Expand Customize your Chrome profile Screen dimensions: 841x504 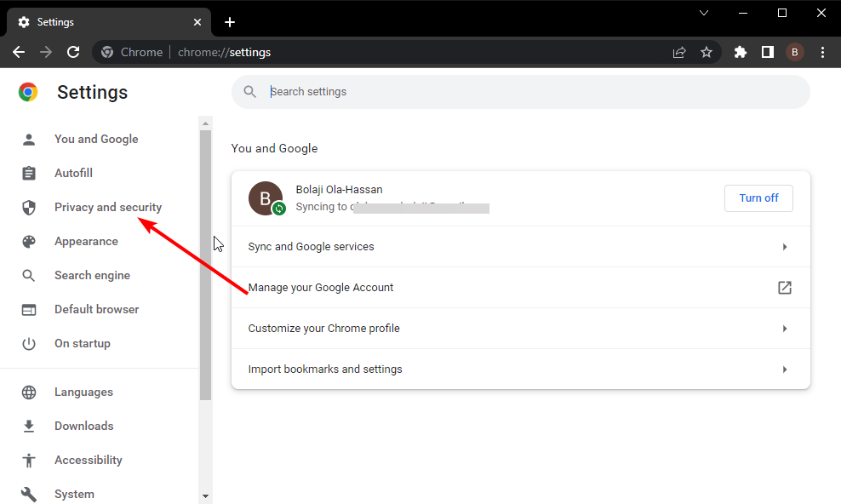pos(521,328)
